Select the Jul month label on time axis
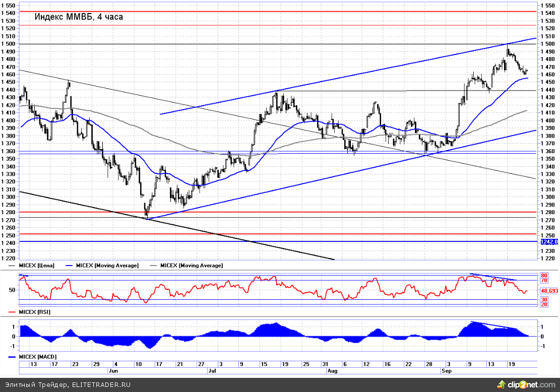The image size is (560, 392). tap(213, 370)
